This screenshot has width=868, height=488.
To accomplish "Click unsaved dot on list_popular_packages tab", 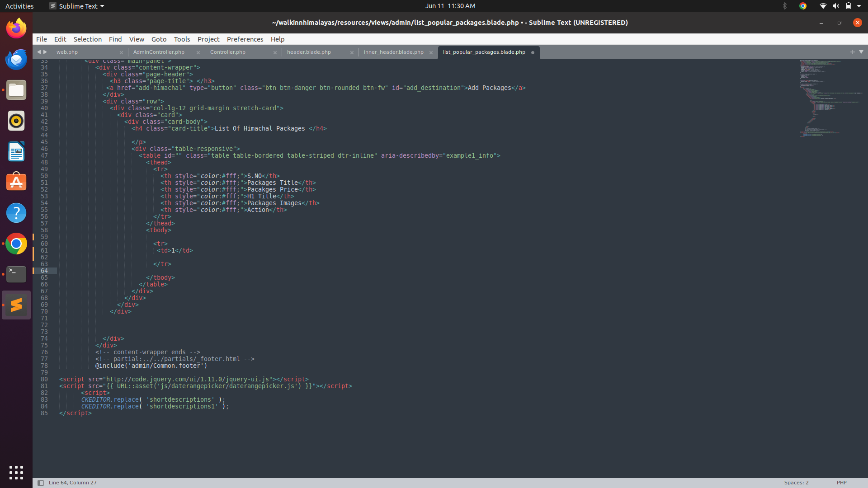I will click(x=533, y=52).
